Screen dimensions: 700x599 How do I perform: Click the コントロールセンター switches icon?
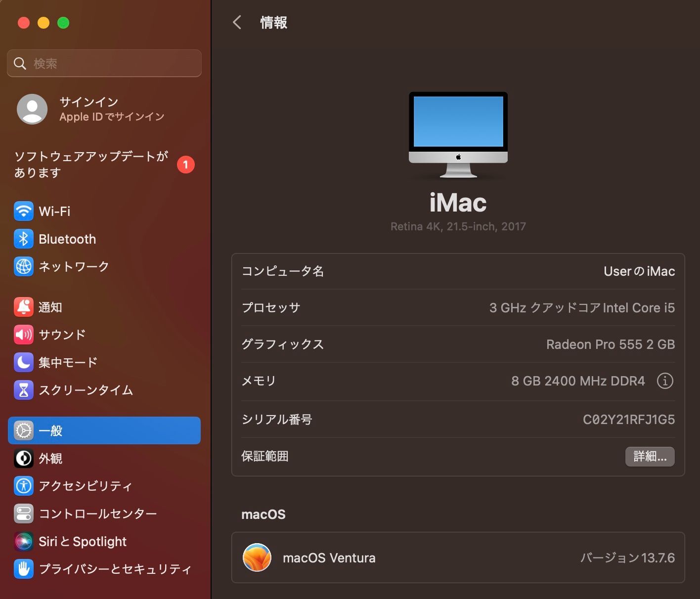coord(24,513)
